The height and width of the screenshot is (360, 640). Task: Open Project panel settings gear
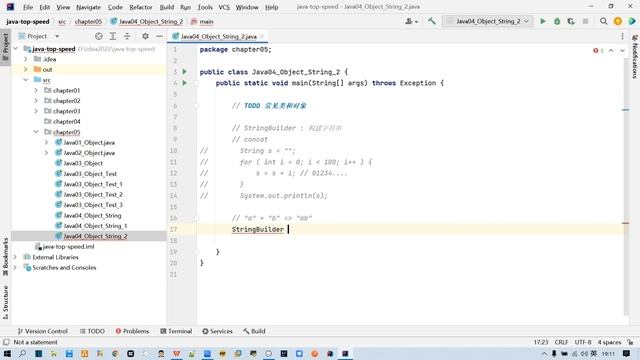pos(145,36)
